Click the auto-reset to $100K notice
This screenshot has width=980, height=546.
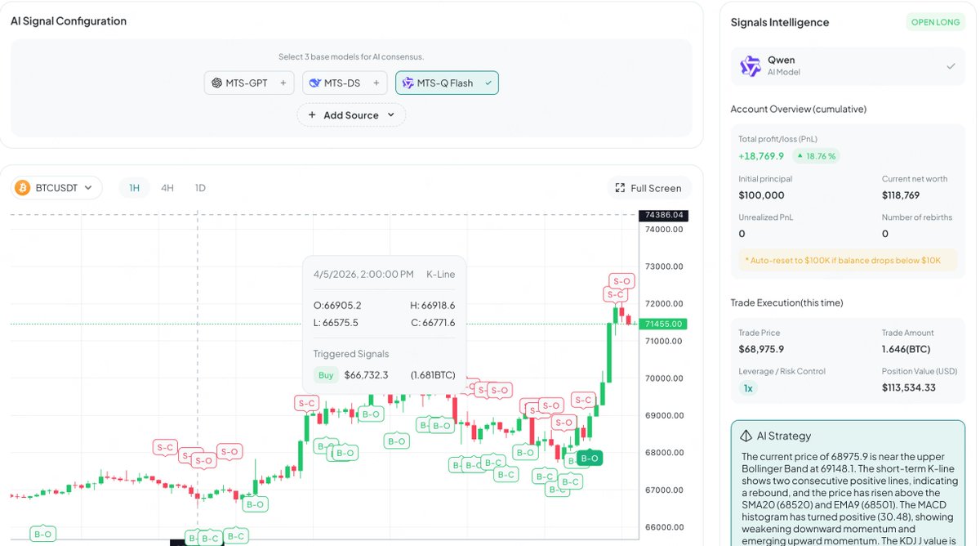coord(848,260)
